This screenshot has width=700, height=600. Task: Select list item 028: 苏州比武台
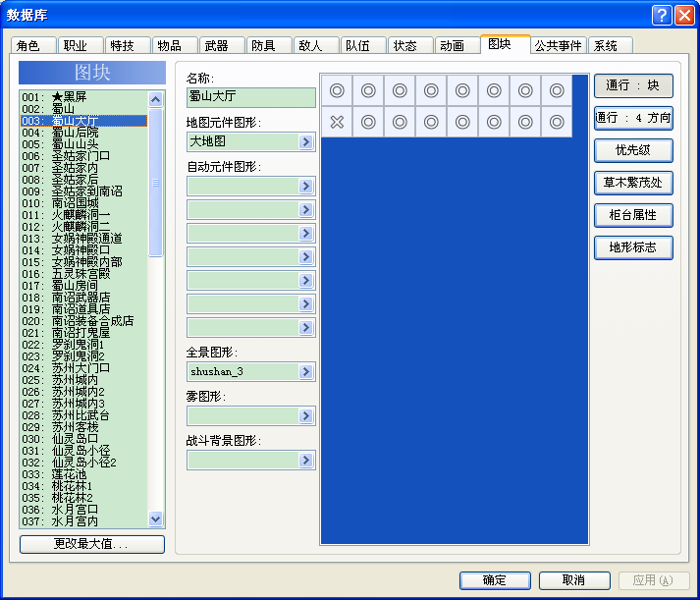[83, 415]
